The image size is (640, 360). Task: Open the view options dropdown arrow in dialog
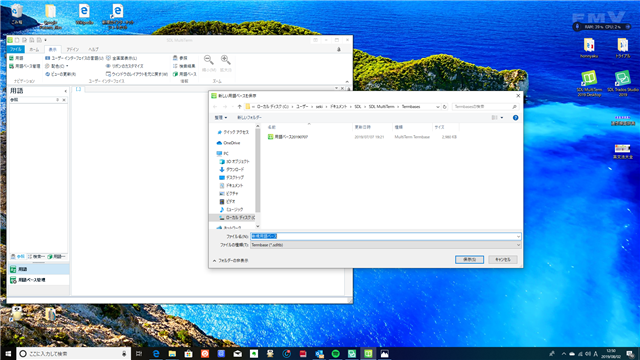coord(502,118)
